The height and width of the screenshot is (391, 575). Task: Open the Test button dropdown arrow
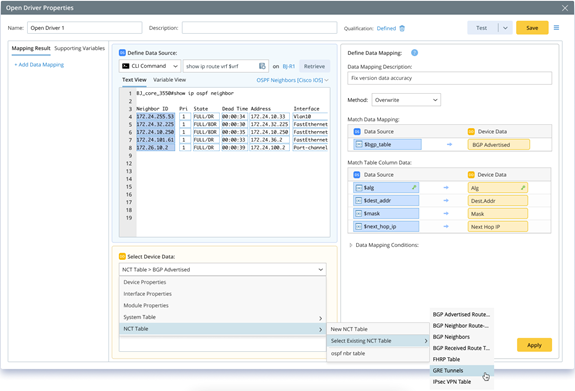505,28
